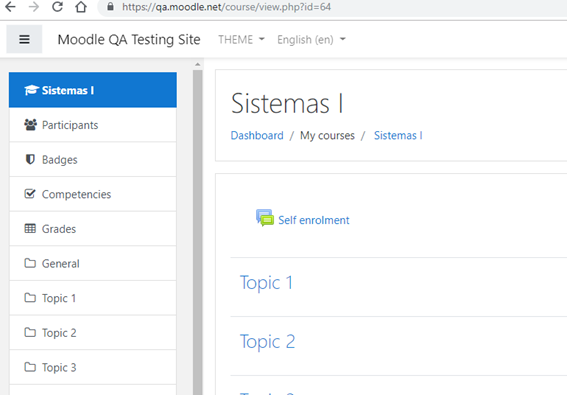Open the Dashboard breadcrumb link

(x=257, y=135)
